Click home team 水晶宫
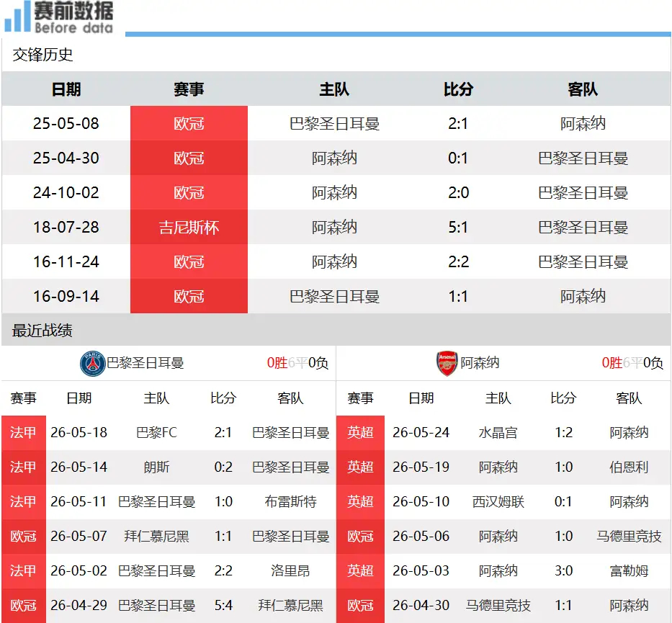 (x=498, y=432)
